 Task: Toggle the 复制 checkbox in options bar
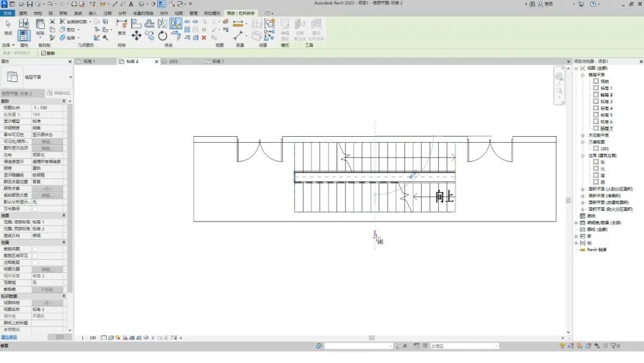[x=44, y=54]
